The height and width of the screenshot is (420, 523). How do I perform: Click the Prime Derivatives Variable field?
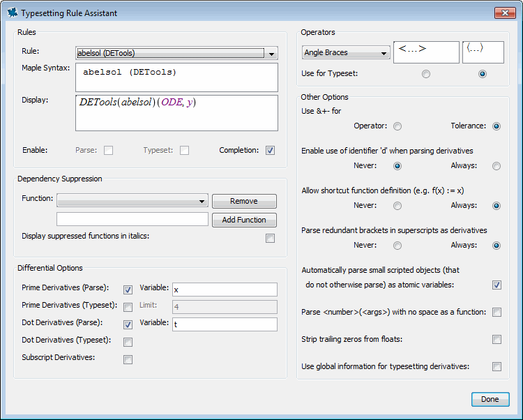click(x=224, y=290)
